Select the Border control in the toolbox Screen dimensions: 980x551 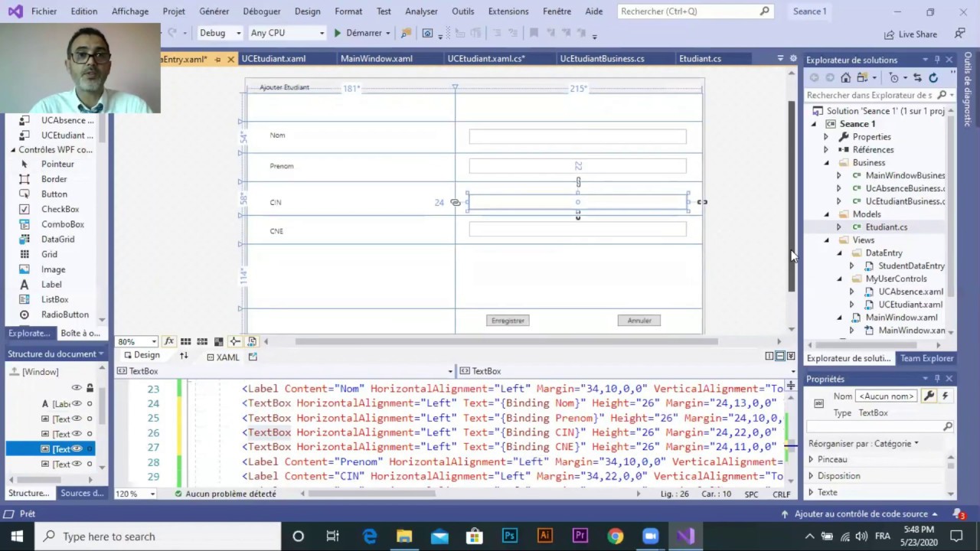pos(54,179)
